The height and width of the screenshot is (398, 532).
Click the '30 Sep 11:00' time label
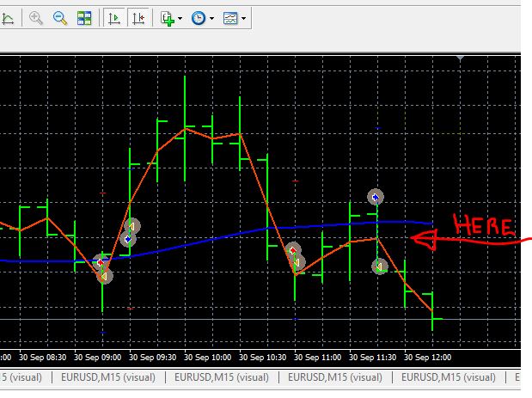click(x=318, y=358)
